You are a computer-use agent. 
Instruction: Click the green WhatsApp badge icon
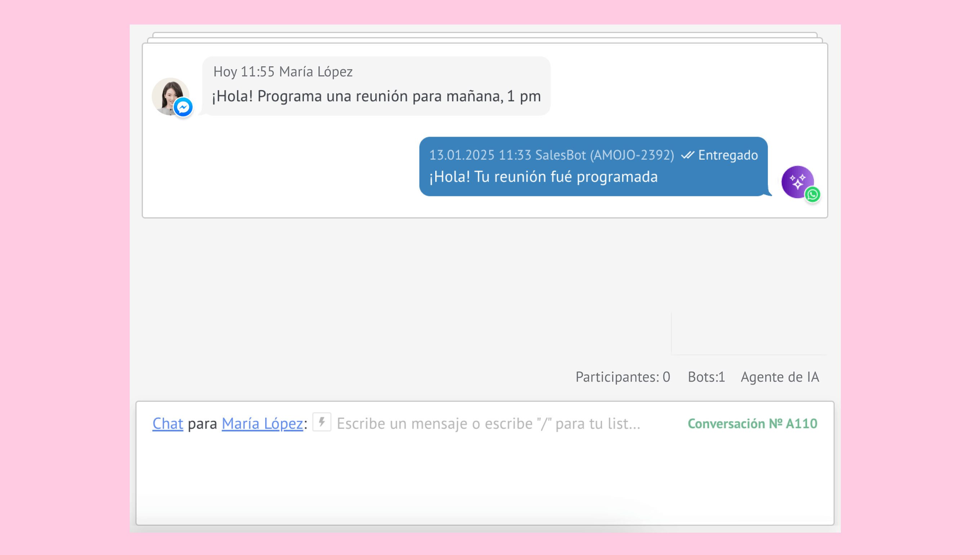pos(812,194)
